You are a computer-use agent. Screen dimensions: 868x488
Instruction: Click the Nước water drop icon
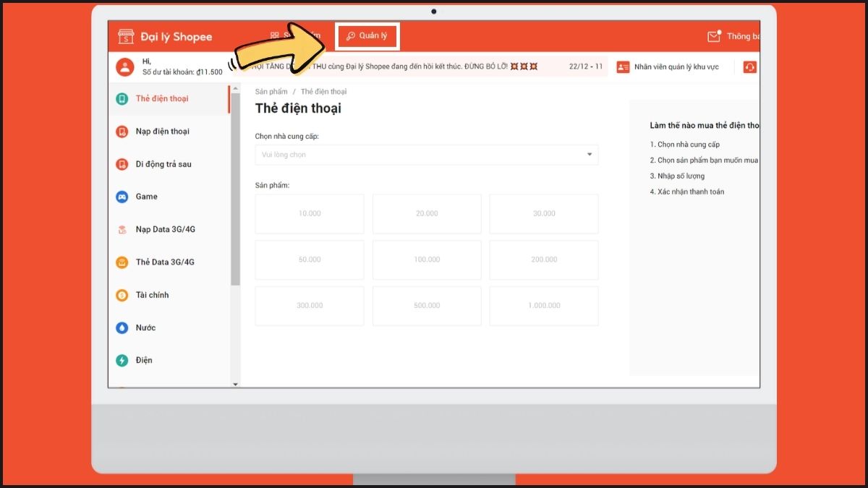pyautogui.click(x=122, y=328)
